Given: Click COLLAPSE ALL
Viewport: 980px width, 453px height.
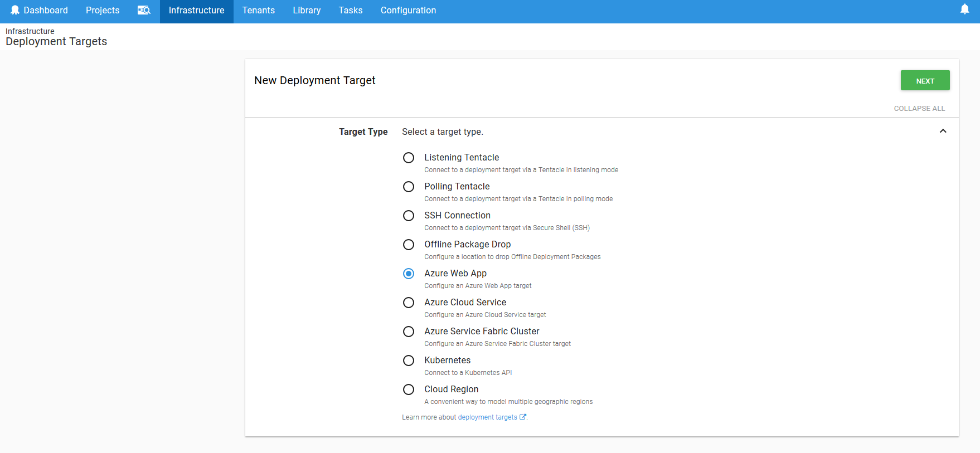Looking at the screenshot, I should pos(919,108).
